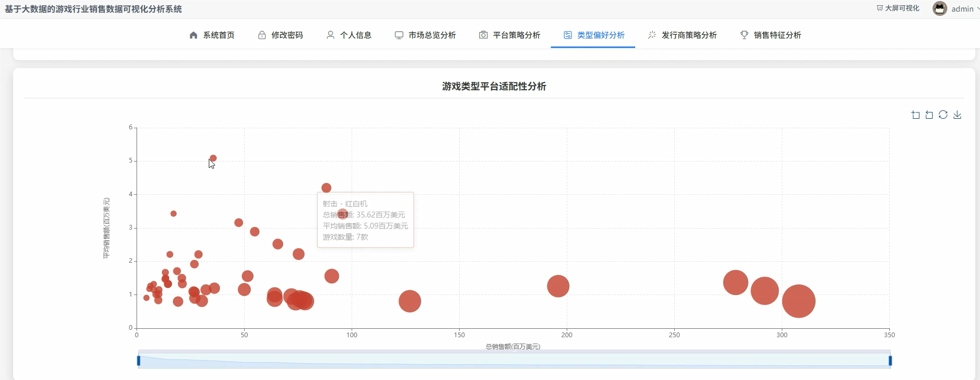Image resolution: width=980 pixels, height=380 pixels.
Task: Click the bubble near total sales 292
Action: [764, 291]
